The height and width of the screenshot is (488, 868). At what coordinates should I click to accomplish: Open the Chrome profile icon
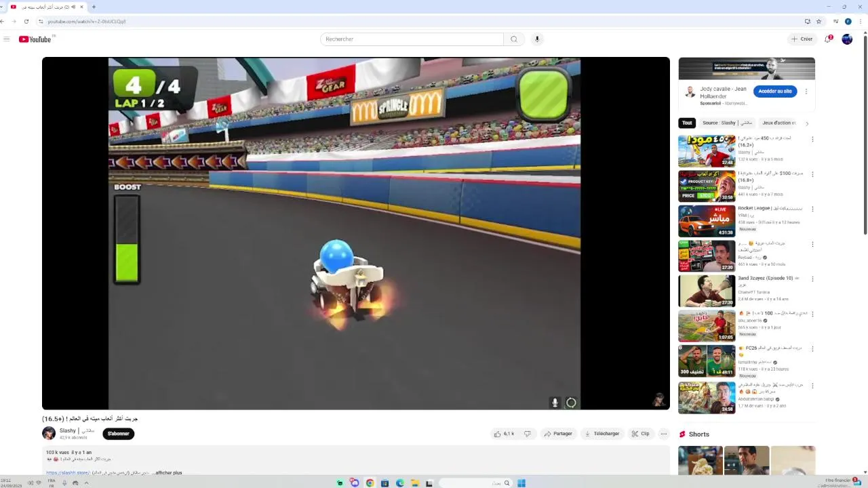pyautogui.click(x=848, y=21)
